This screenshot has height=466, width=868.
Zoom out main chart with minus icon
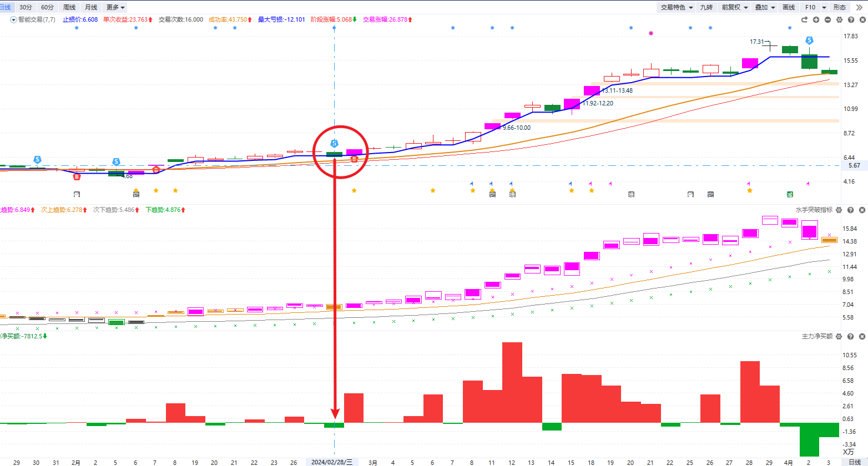[x=827, y=19]
